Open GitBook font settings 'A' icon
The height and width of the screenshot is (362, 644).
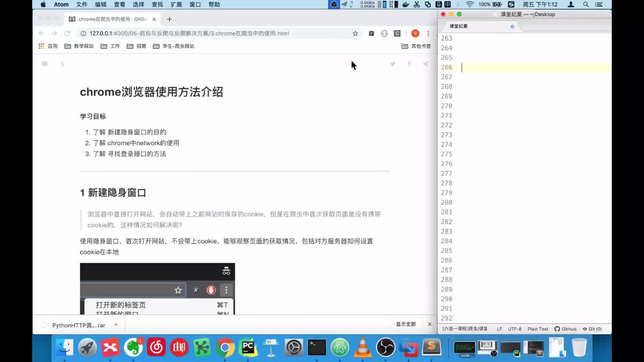pyautogui.click(x=62, y=64)
